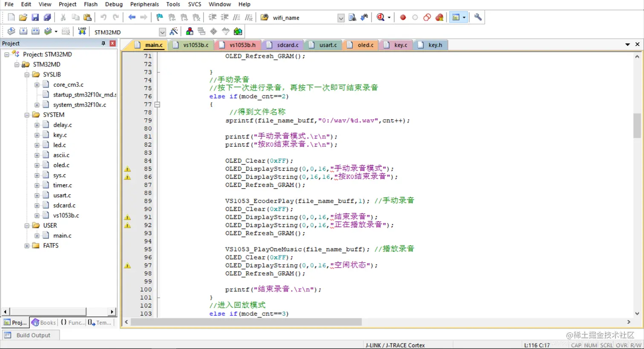Switch to sdcard.c tab
The width and height of the screenshot is (644, 349).
pyautogui.click(x=282, y=45)
